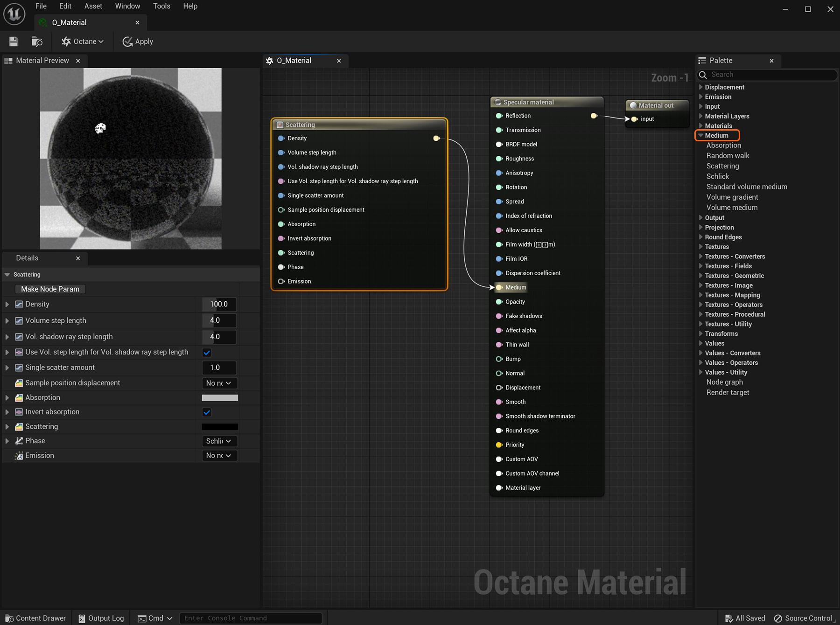Click the Reflection output pin on Specular material

click(594, 116)
